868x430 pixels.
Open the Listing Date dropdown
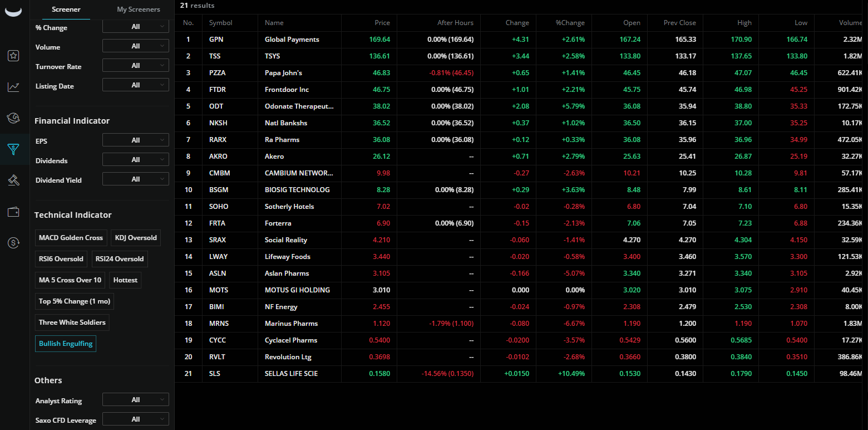click(x=136, y=85)
